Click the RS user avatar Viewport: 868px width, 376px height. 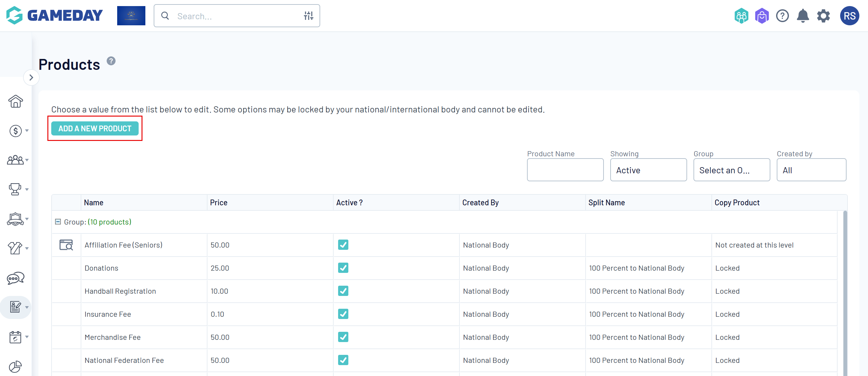pyautogui.click(x=849, y=16)
